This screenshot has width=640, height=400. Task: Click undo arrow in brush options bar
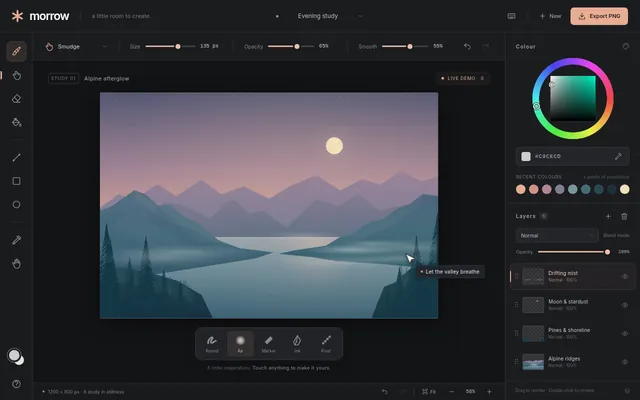point(467,47)
